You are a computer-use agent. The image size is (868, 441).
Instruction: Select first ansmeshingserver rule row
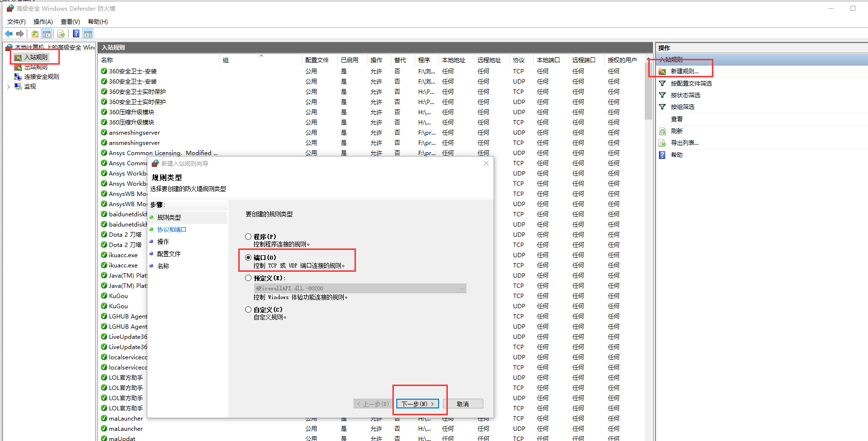(372, 133)
